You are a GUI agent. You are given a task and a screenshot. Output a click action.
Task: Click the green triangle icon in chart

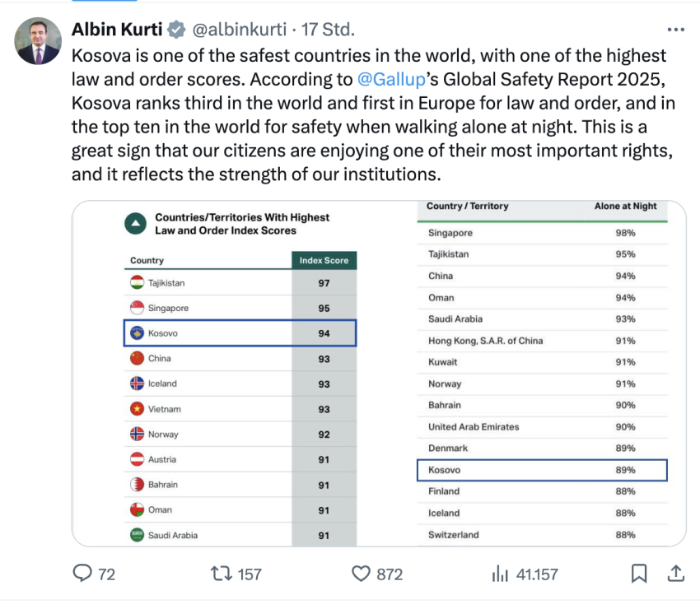coord(133,224)
